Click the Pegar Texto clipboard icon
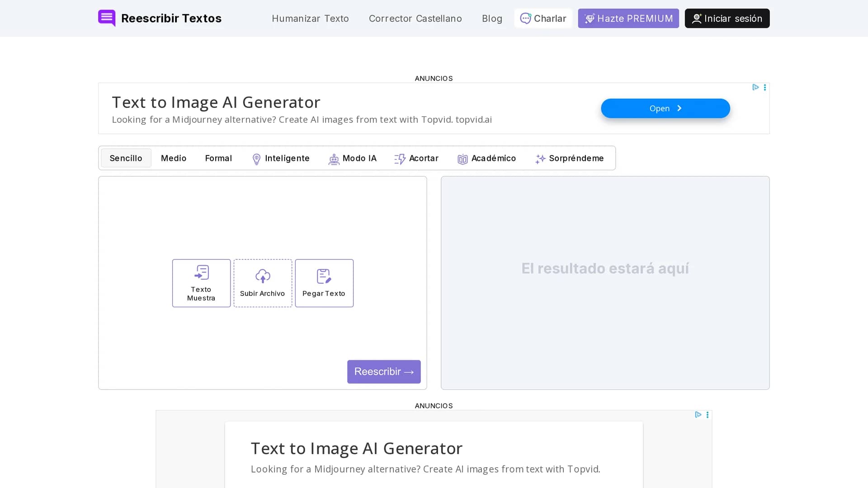 click(x=324, y=276)
